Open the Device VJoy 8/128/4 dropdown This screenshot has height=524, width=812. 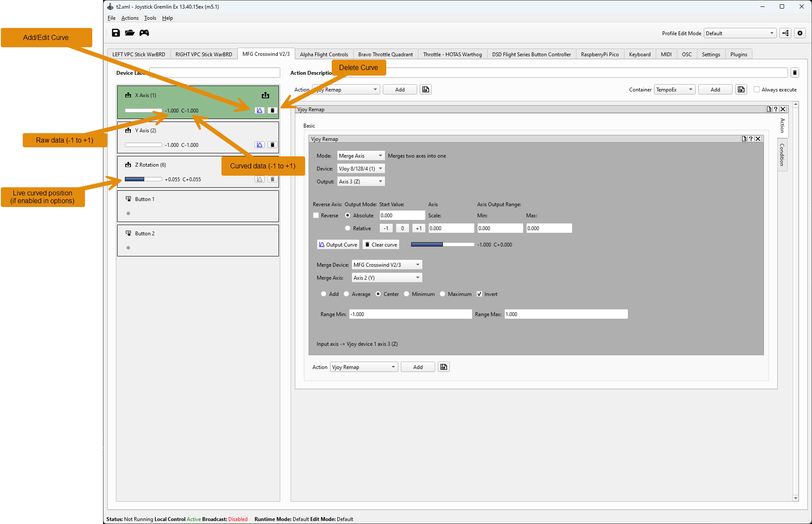[x=361, y=168]
